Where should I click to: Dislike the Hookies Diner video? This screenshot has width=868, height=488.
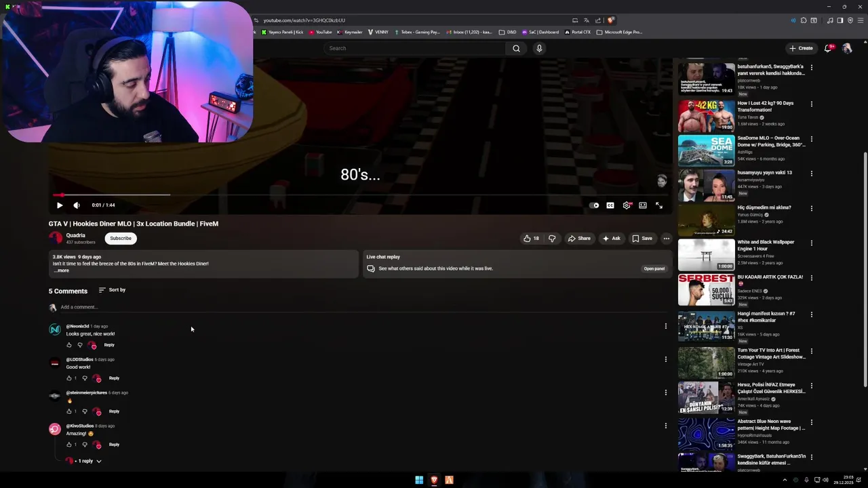(x=552, y=239)
